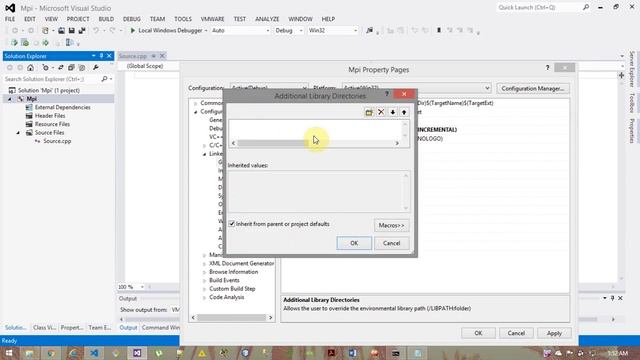Toggle Inherit from parent or project defaults checkbox
This screenshot has height=360, width=640.
[x=232, y=224]
